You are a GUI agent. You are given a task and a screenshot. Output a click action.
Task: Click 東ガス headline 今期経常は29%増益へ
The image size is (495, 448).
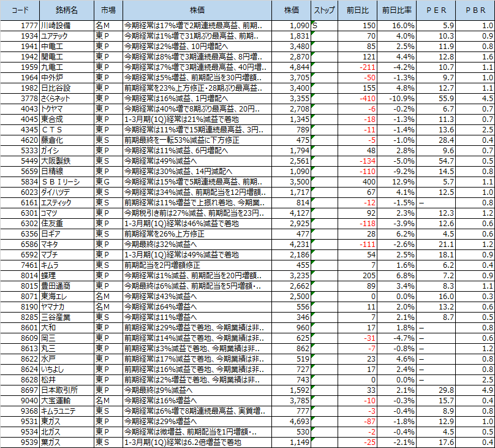[197, 422]
